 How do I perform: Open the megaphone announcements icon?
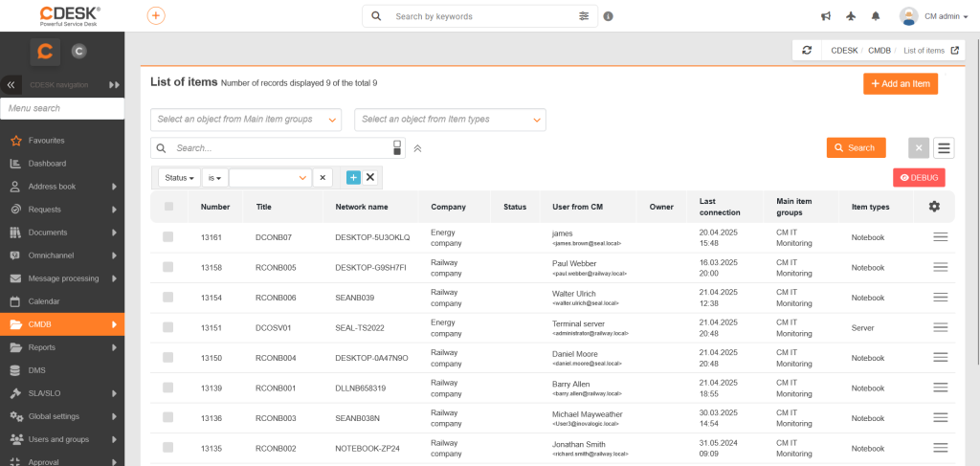[x=826, y=17]
